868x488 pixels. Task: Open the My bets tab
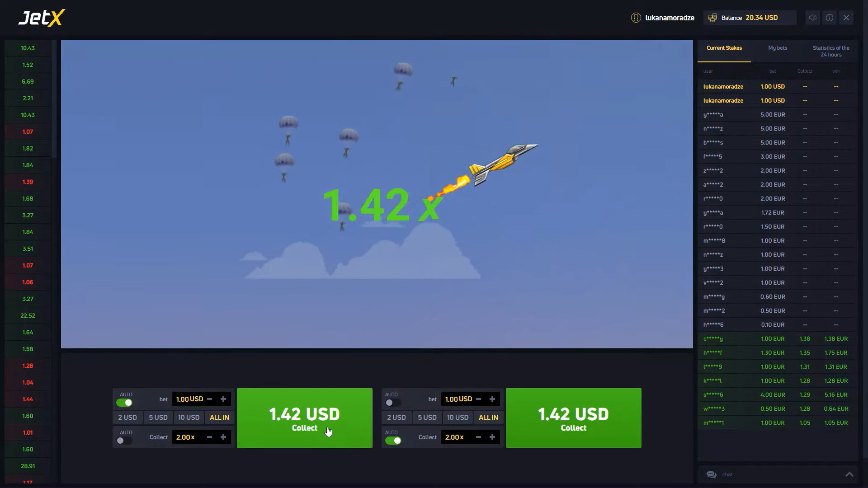pos(778,48)
